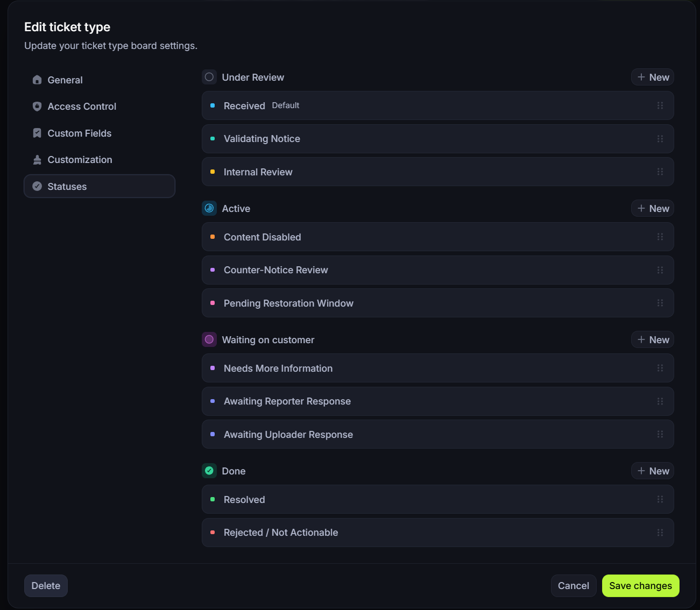This screenshot has width=700, height=610.
Task: Click orange color dot for Content Disabled
Action: [213, 237]
